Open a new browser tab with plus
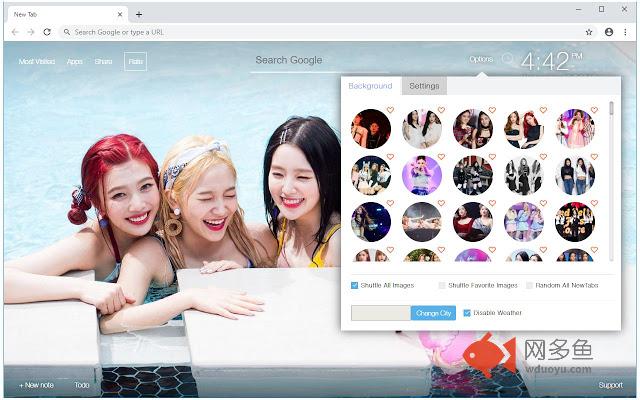The width and height of the screenshot is (640, 400). click(x=139, y=14)
